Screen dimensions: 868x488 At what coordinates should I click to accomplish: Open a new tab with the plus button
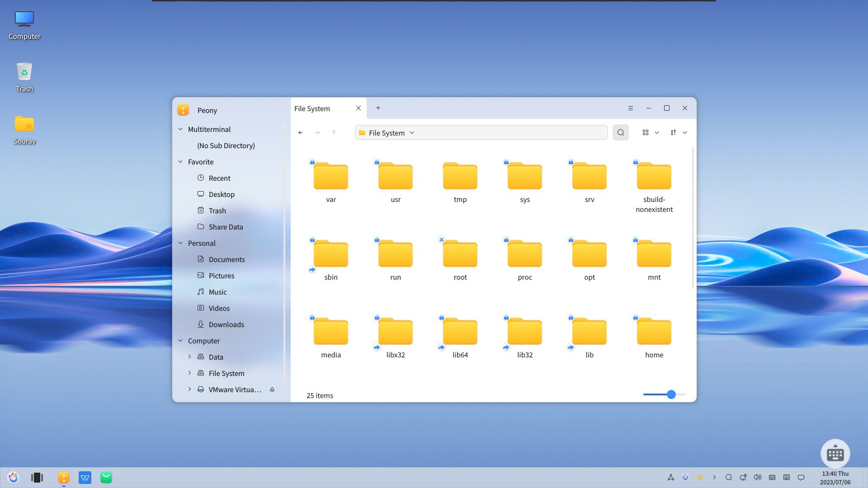378,108
